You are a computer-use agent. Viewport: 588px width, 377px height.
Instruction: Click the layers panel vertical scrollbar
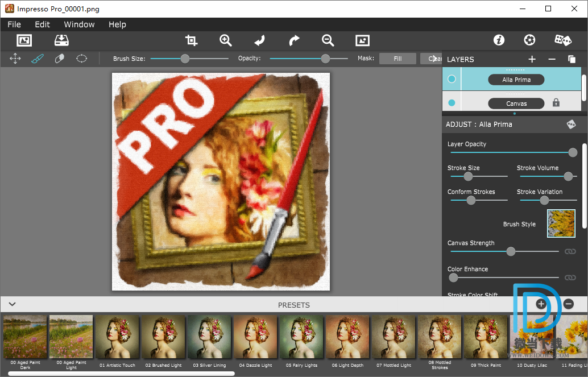pyautogui.click(x=584, y=88)
